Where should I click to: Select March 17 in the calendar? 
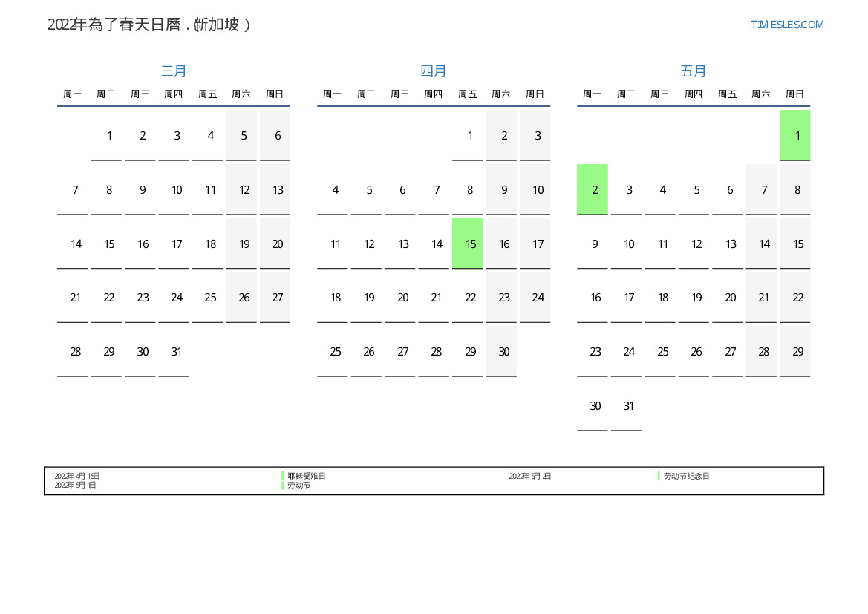point(177,244)
